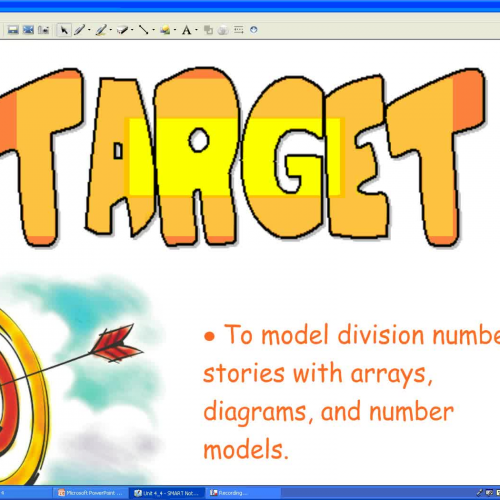This screenshot has width=500, height=500.
Task: Switch to Recording taskbar button
Action: click(x=243, y=493)
